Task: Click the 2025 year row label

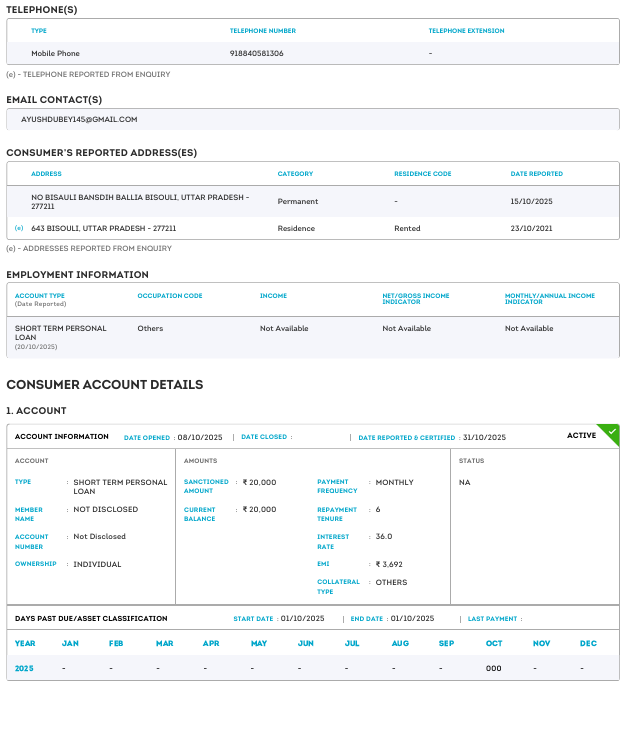Action: [x=25, y=668]
